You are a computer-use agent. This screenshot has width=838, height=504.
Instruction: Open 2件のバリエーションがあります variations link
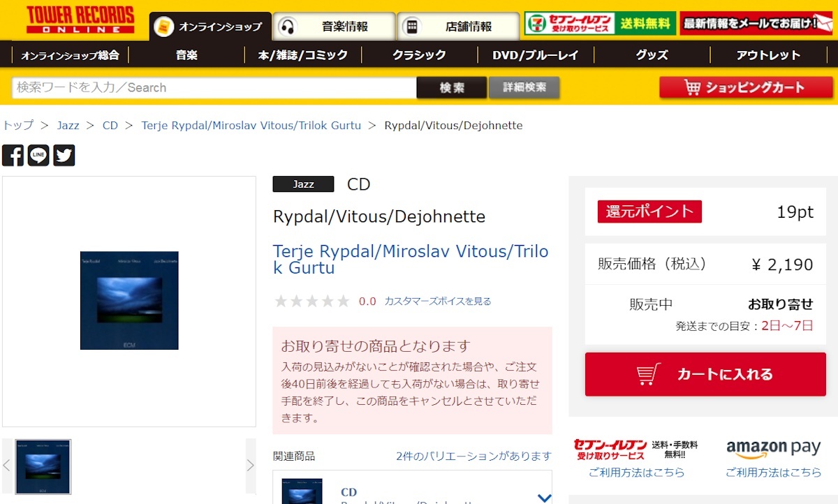473,457
